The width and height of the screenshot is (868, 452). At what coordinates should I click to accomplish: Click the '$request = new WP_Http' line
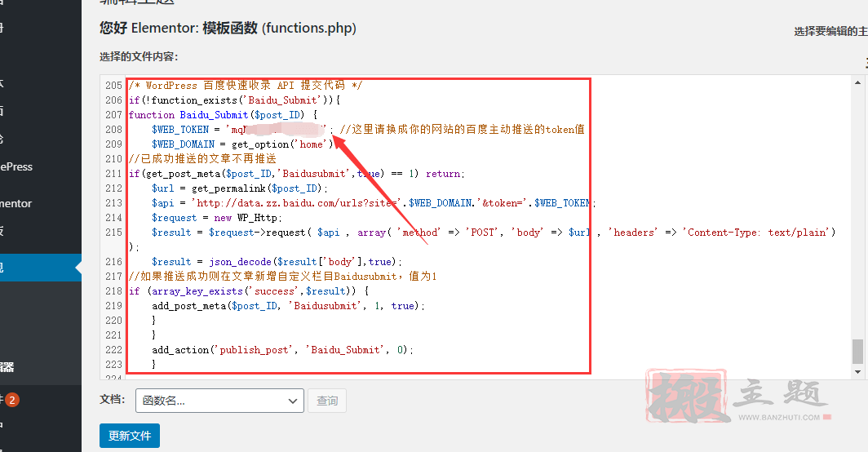pyautogui.click(x=217, y=218)
